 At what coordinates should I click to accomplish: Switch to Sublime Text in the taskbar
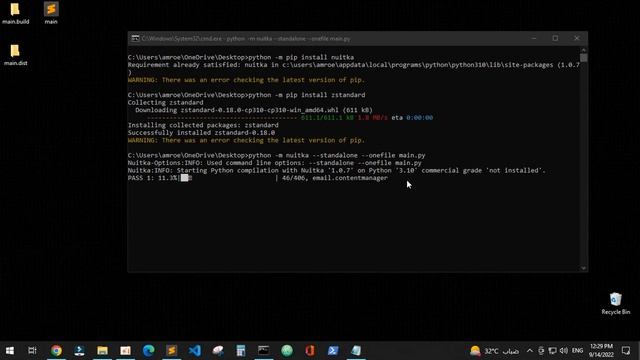coord(172,350)
